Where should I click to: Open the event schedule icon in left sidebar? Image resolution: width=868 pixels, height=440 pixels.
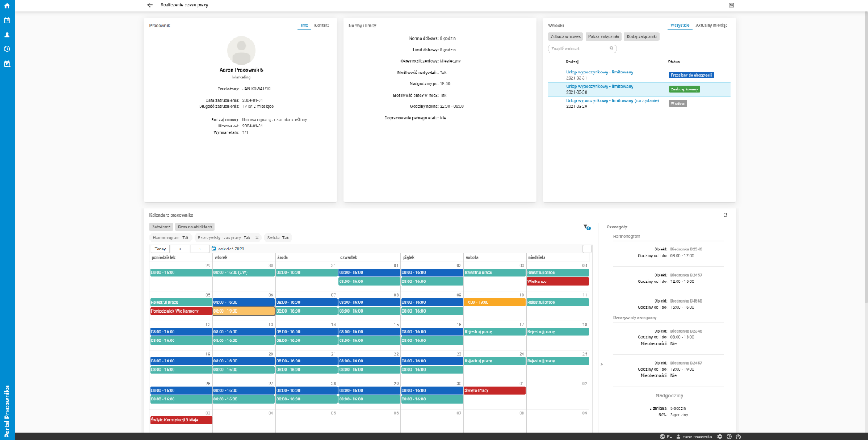click(7, 63)
